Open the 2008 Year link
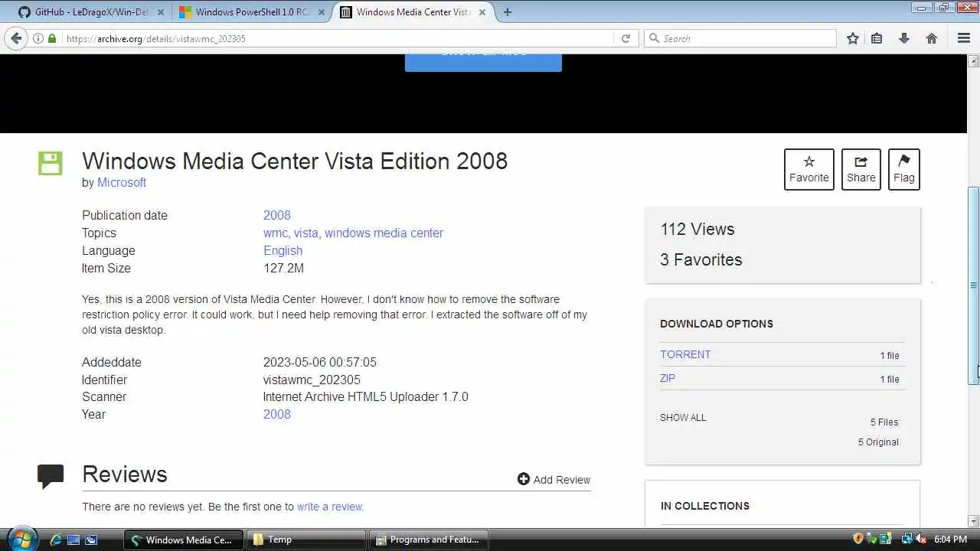Screen dimensions: 980x551 pyautogui.click(x=277, y=414)
